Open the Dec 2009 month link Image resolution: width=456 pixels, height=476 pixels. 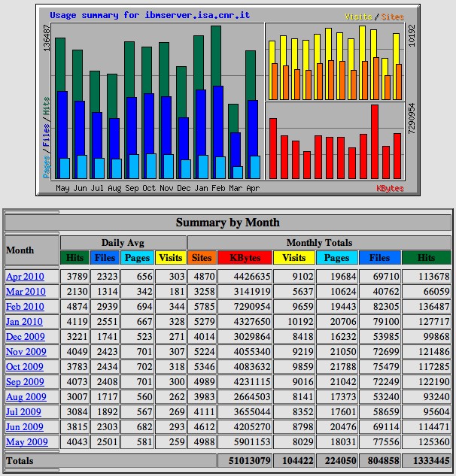pyautogui.click(x=26, y=337)
